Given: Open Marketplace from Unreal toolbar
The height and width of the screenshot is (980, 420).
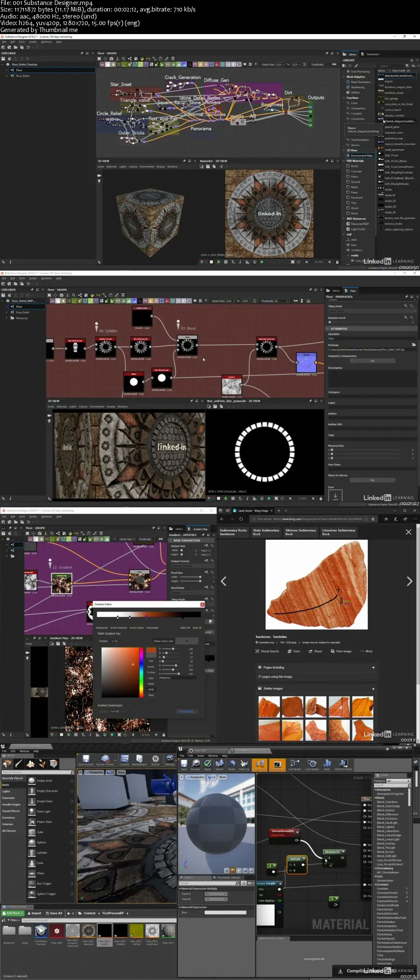Looking at the screenshot, I should pos(139,760).
